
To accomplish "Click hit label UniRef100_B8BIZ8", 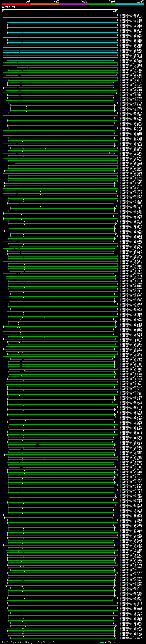I will tap(131, 135).
